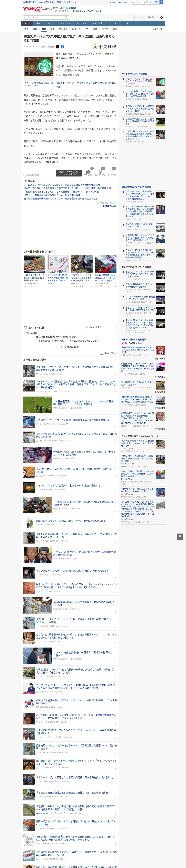Open article 来韓観光客急増で外国人犯罪も増加

pos(71,521)
